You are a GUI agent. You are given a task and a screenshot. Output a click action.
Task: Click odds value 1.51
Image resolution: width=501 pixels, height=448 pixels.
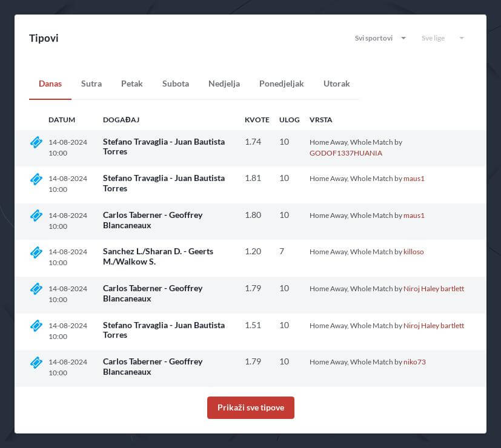pos(253,325)
